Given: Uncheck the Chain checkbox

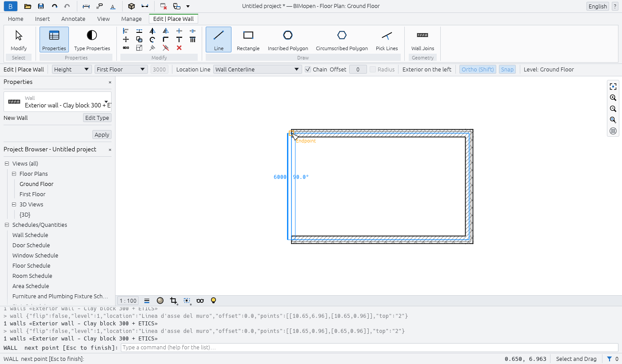Looking at the screenshot, I should point(308,69).
